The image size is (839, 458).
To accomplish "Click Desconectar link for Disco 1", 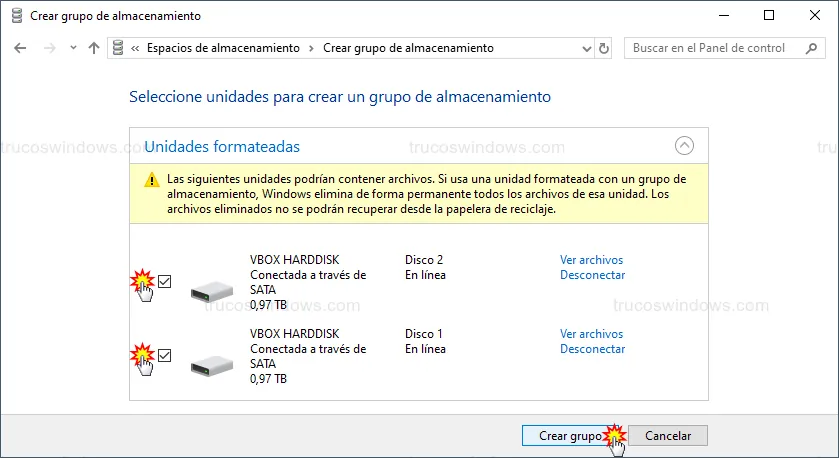I will click(592, 349).
